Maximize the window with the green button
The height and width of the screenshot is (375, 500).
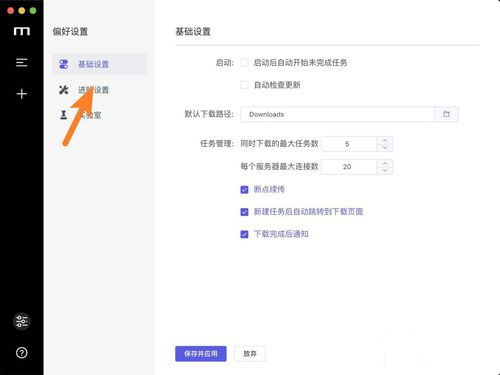pos(33,11)
